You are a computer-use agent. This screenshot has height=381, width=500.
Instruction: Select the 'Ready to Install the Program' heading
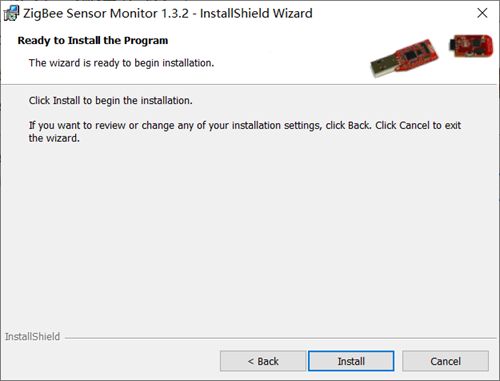(x=93, y=40)
